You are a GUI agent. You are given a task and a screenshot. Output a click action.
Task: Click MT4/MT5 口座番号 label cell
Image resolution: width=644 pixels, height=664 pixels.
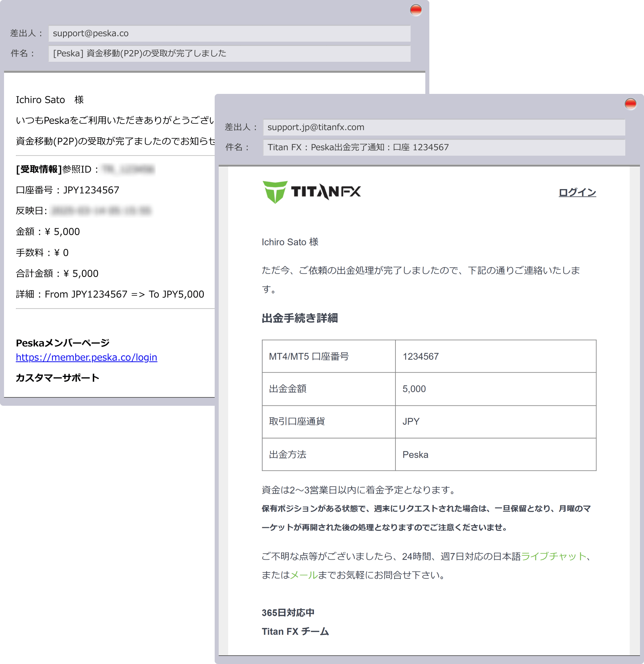(329, 356)
